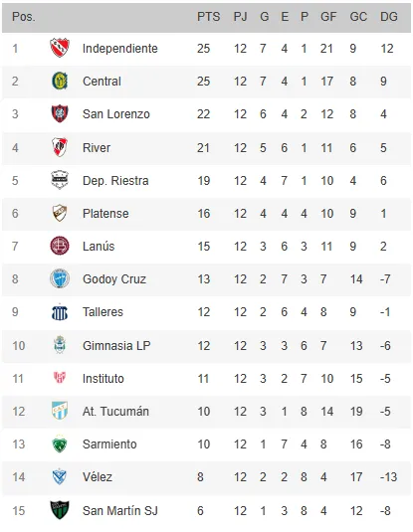Click the Vélez crest icon
Screen dimensions: 413x532
[60, 476]
